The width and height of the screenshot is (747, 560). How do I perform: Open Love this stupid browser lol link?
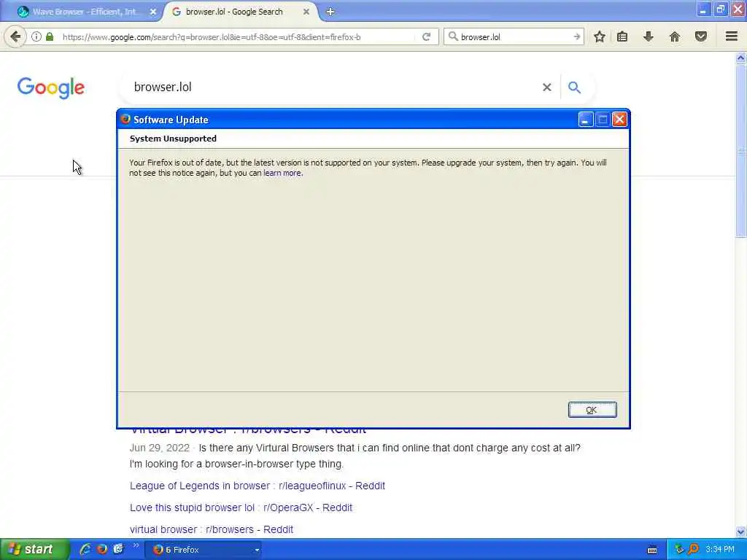click(x=241, y=507)
